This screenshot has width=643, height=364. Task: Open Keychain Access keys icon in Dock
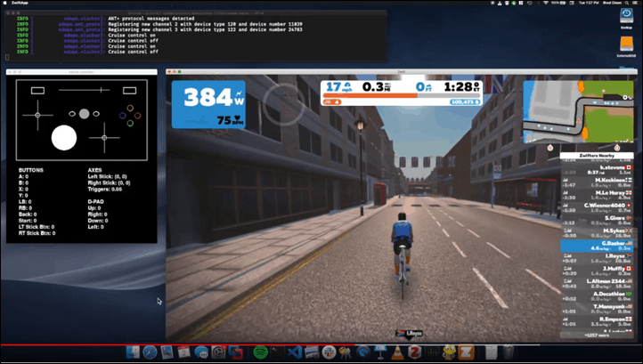(346, 352)
